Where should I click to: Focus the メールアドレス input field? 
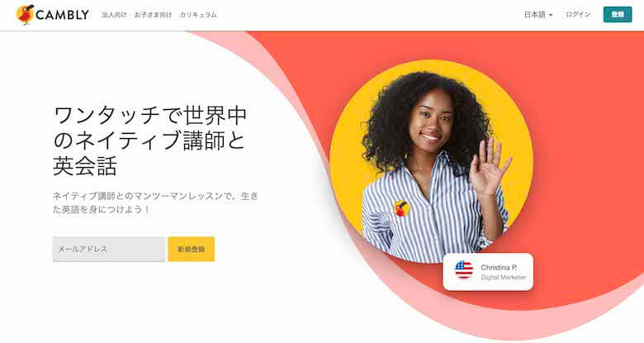(109, 249)
